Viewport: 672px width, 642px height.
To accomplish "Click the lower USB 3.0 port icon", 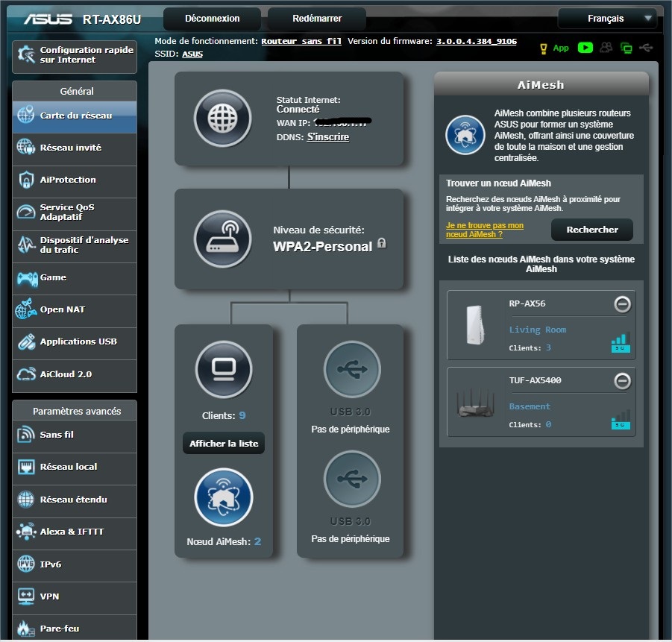I will click(352, 479).
